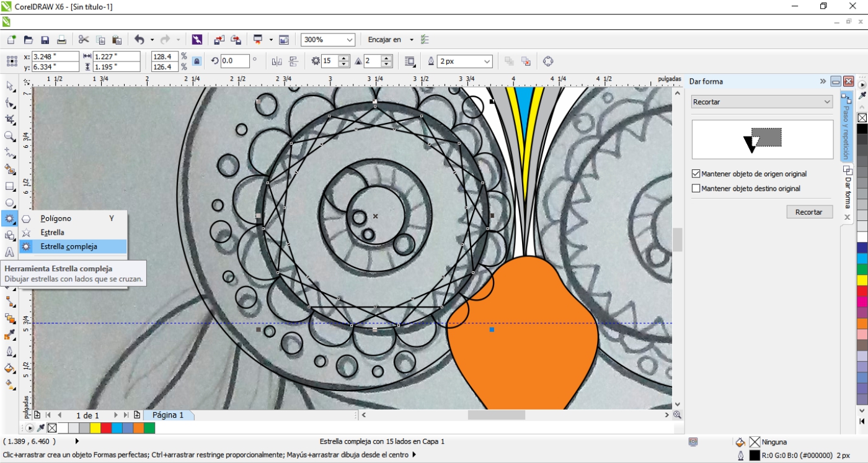Viewport: 868px width, 463px height.
Task: Select the Fill bucket tool
Action: pos(10,368)
